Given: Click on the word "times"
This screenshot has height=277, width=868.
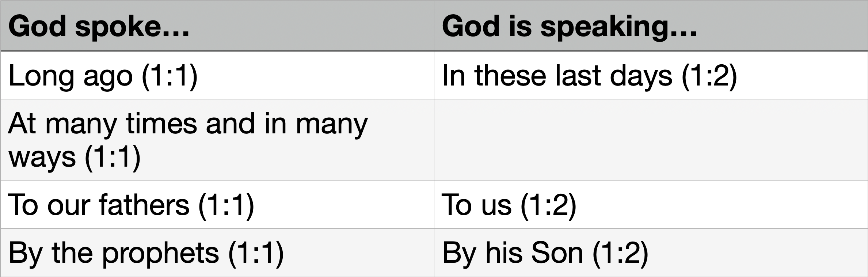Looking at the screenshot, I should pyautogui.click(x=161, y=123).
